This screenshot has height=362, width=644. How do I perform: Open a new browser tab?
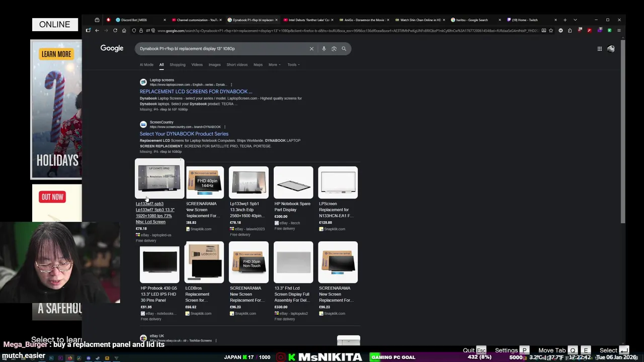(x=565, y=20)
